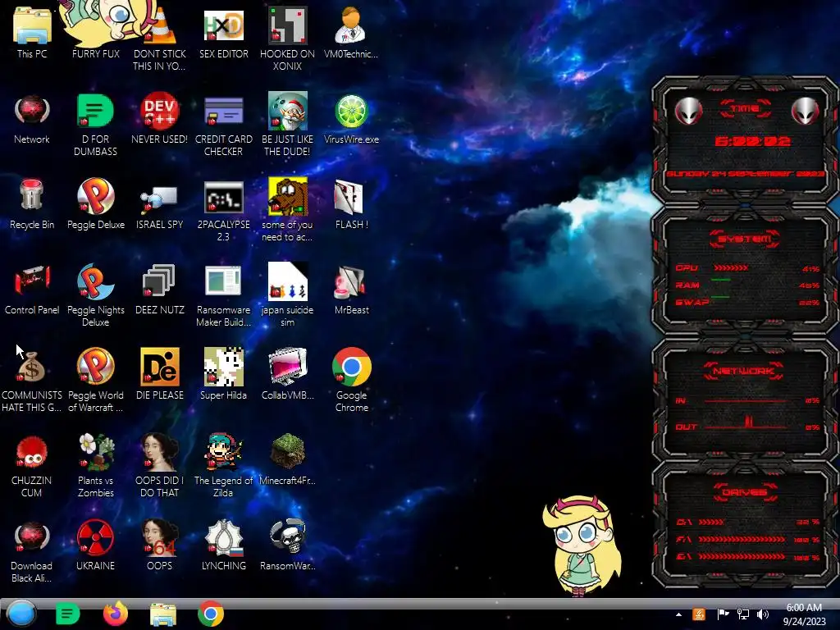Select the DIE PLEASE icon
This screenshot has height=630, width=840.
tap(159, 374)
